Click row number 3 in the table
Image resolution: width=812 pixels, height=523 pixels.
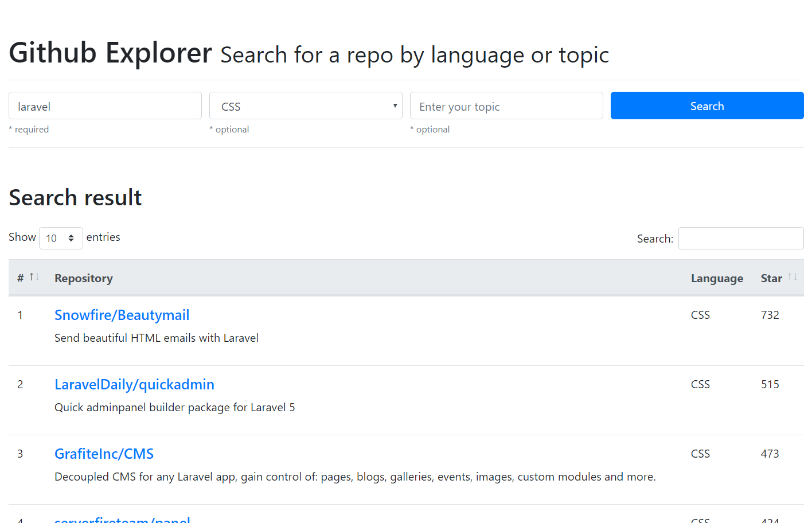[20, 454]
